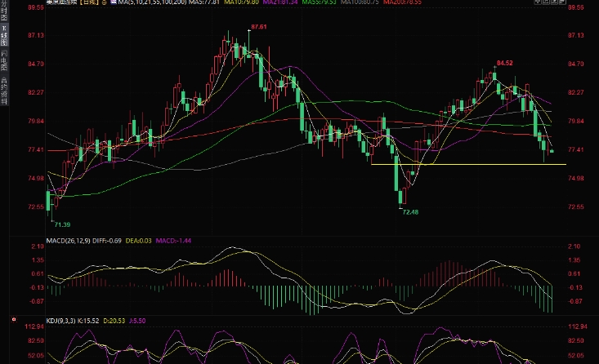
Task: Open MA(5,10,21,55,100,200) indicator parameters
Action: pyautogui.click(x=152, y=2)
